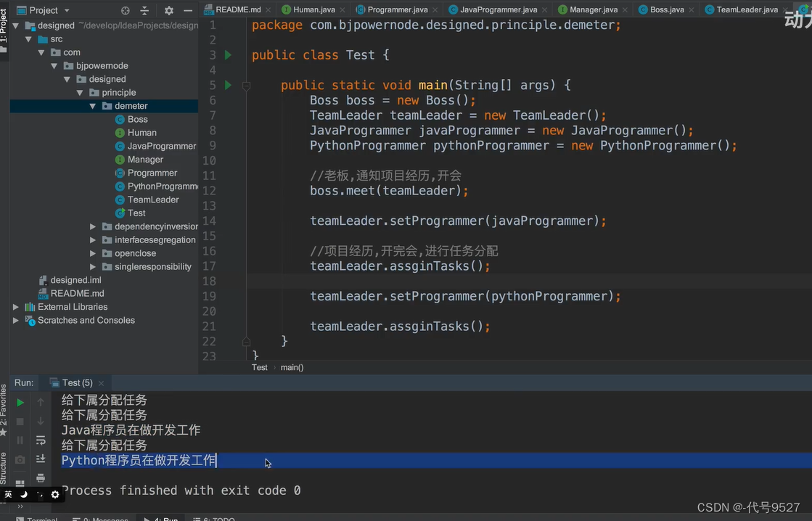Click the camera dump threads icon

point(20,459)
